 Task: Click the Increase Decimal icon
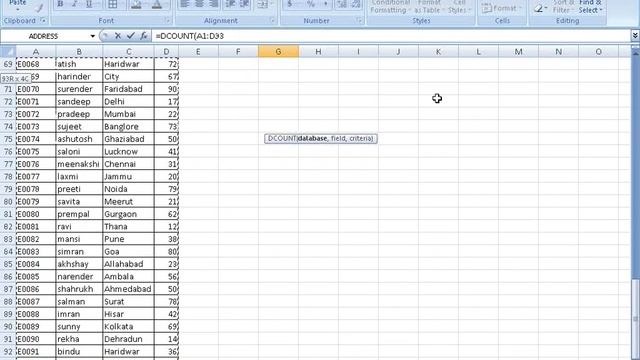342,4
